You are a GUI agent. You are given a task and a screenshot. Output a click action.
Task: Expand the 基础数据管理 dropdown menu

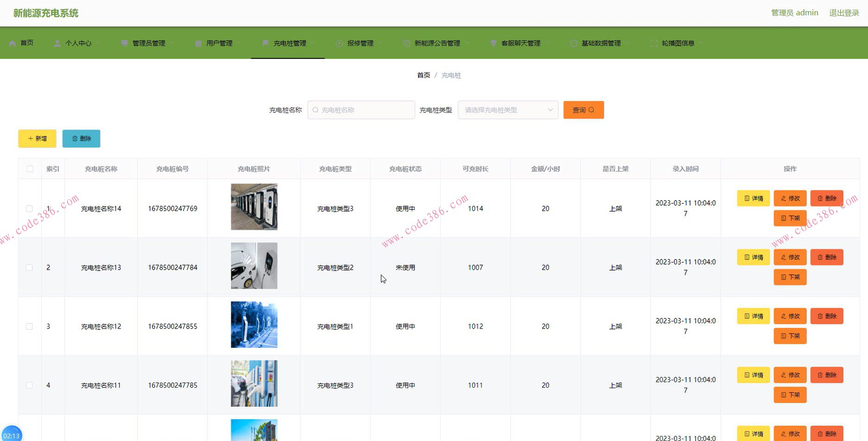click(x=601, y=43)
